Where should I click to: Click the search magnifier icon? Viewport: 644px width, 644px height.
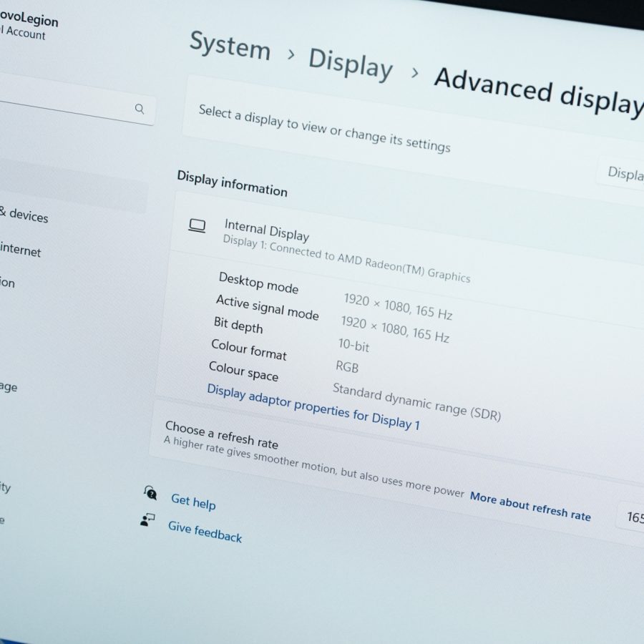(x=140, y=109)
